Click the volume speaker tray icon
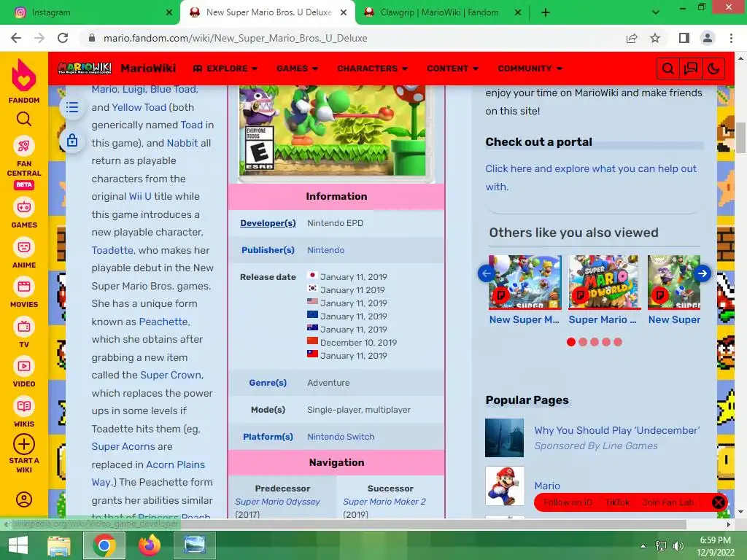Screen dimensions: 747x560 pyautogui.click(x=678, y=545)
